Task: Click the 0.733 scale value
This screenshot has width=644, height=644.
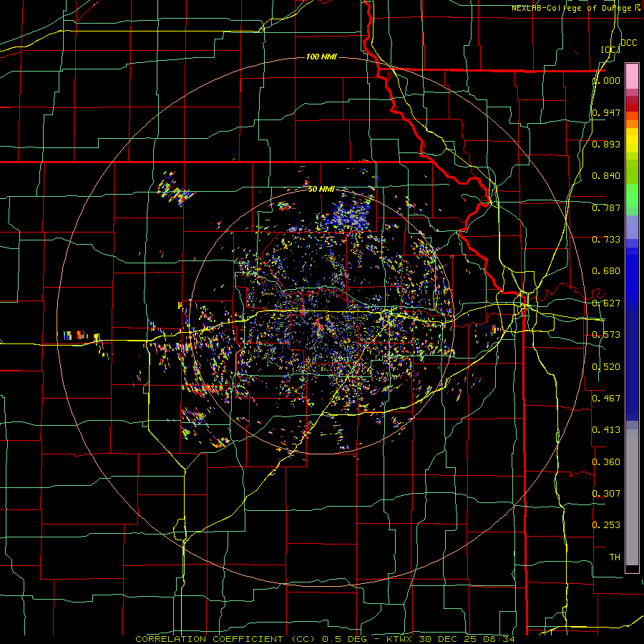Action: pos(606,240)
